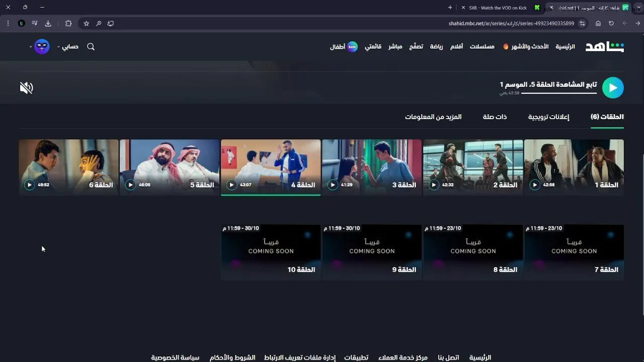
Task: Open مسلسلات in the navigation
Action: [x=482, y=47]
